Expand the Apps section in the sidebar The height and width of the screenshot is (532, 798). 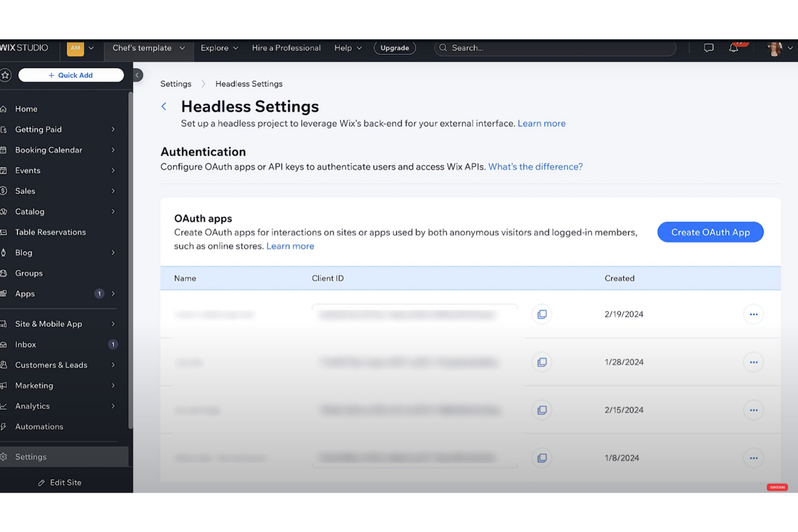coord(113,294)
